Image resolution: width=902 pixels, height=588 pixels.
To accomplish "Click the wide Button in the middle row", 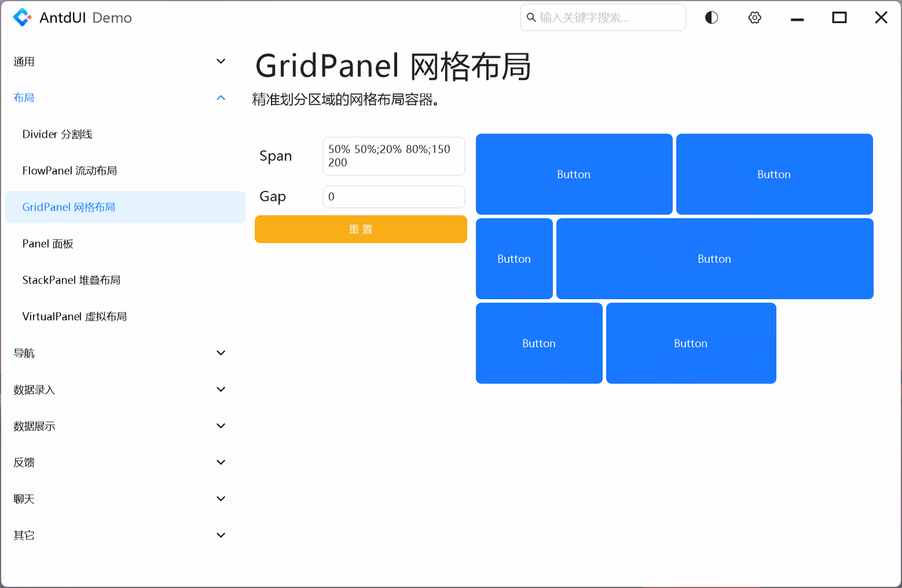I will [714, 259].
